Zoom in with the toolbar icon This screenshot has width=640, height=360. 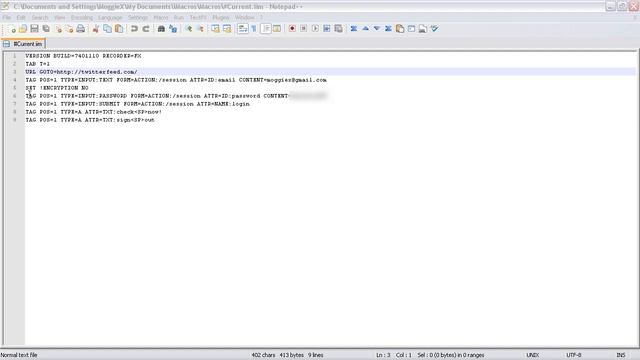tap(189, 29)
